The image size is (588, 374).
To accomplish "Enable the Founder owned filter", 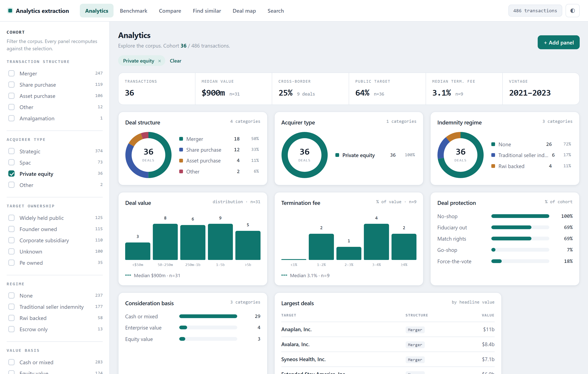I will click(x=11, y=229).
